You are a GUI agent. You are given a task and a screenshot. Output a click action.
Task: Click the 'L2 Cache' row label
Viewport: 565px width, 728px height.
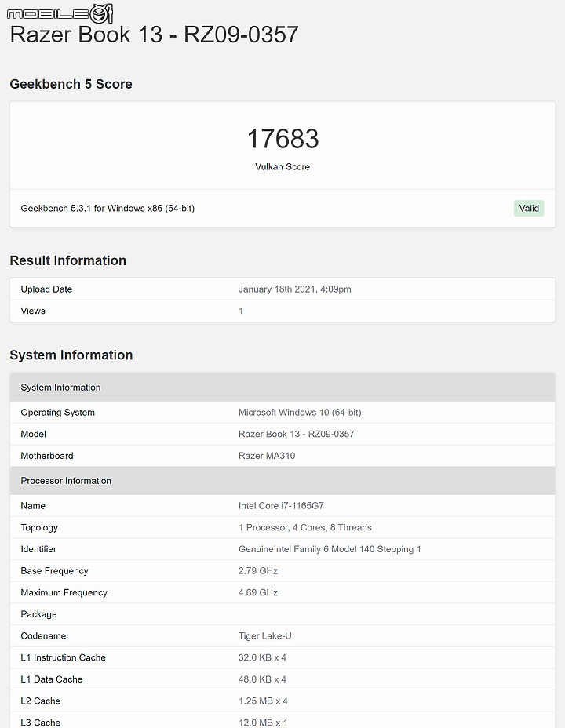pos(40,701)
